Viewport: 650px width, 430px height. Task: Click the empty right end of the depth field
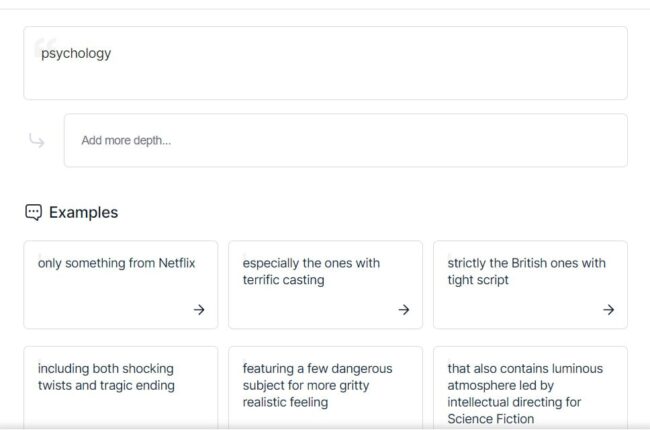click(x=560, y=140)
